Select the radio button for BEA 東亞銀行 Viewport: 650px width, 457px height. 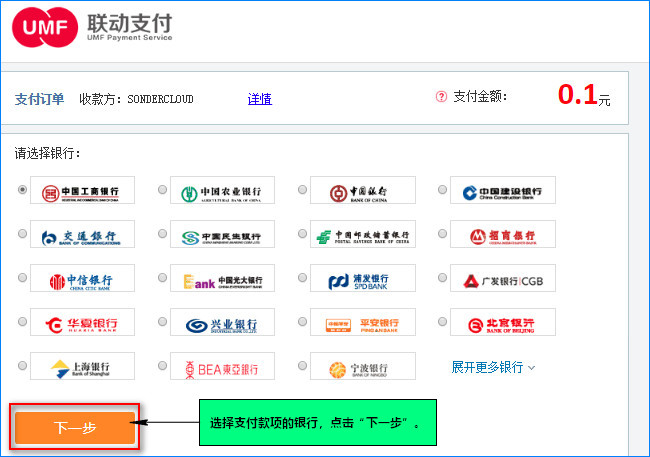(x=162, y=365)
